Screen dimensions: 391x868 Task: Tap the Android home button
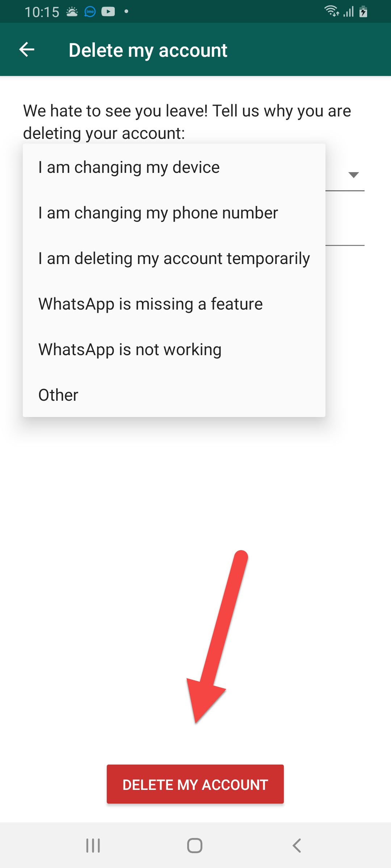click(x=195, y=846)
